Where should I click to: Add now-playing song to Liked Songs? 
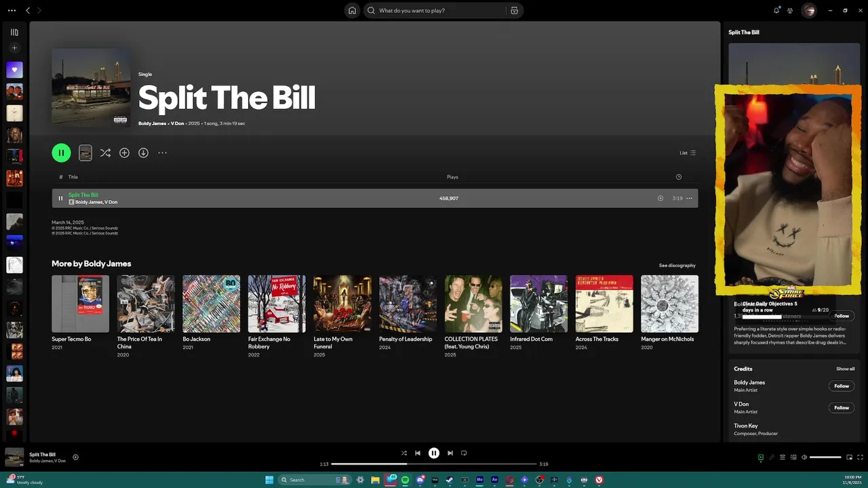(75, 457)
